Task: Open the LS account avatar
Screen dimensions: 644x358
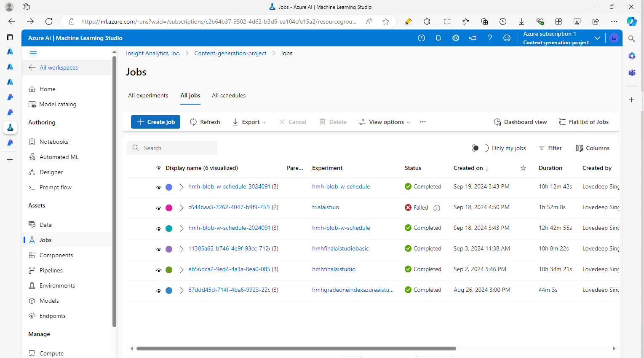Action: (x=614, y=38)
